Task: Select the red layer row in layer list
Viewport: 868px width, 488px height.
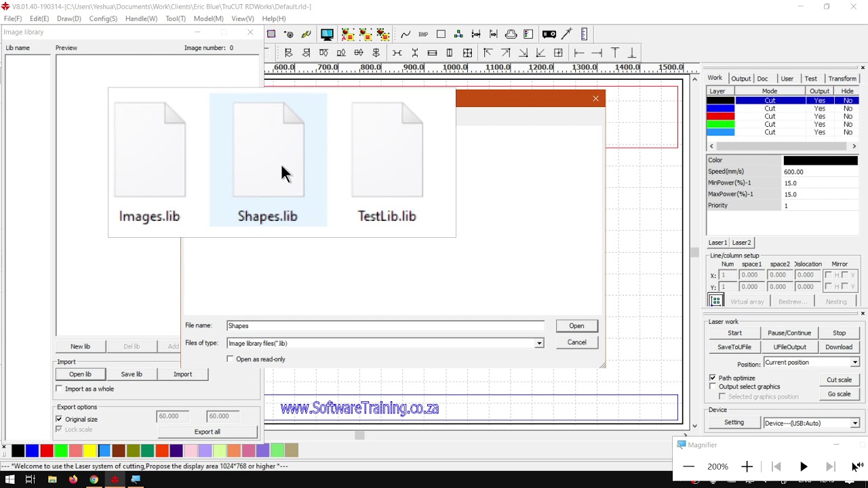Action: [x=783, y=117]
